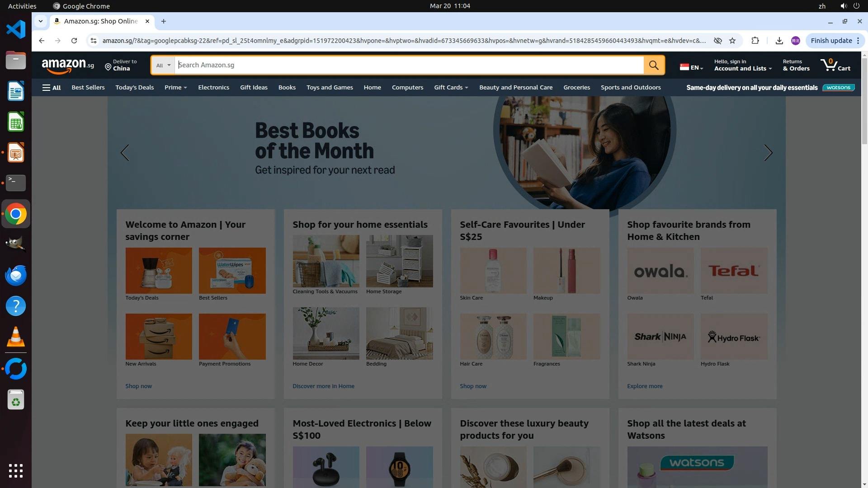Reload the page using the refresh icon
The image size is (868, 488).
click(x=74, y=41)
